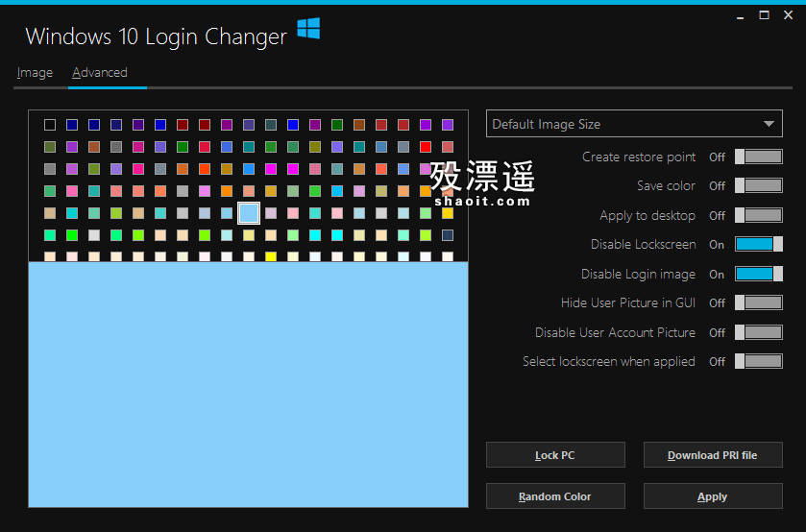Maximize the Login Changer window
This screenshot has height=532, width=806.
(765, 15)
